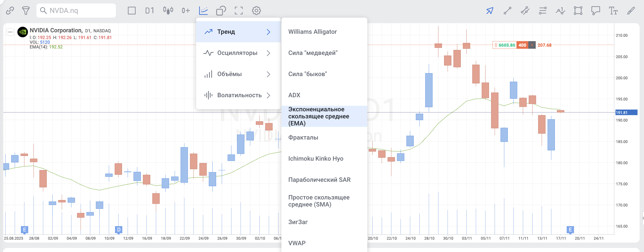Select the text label tool
The height and width of the screenshot is (252, 644).
pyautogui.click(x=613, y=11)
